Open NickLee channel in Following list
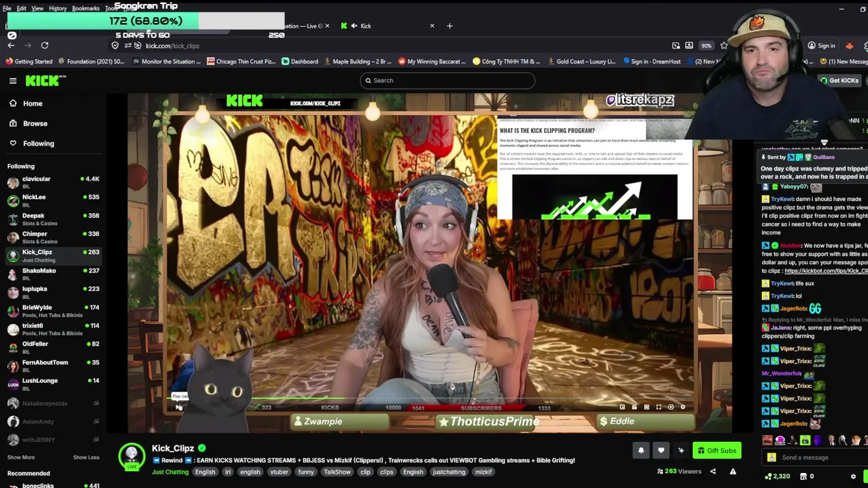868x488 pixels. 54,200
